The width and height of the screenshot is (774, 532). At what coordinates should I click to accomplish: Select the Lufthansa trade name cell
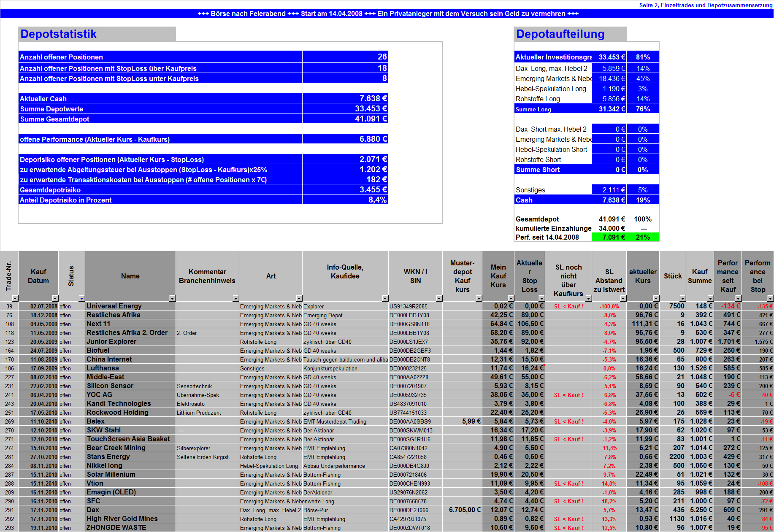(130, 368)
